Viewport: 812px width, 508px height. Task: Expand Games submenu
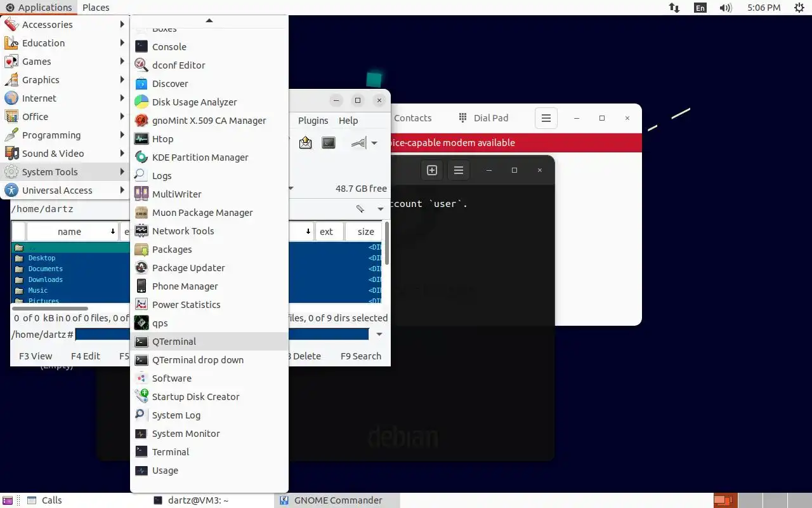[65, 61]
